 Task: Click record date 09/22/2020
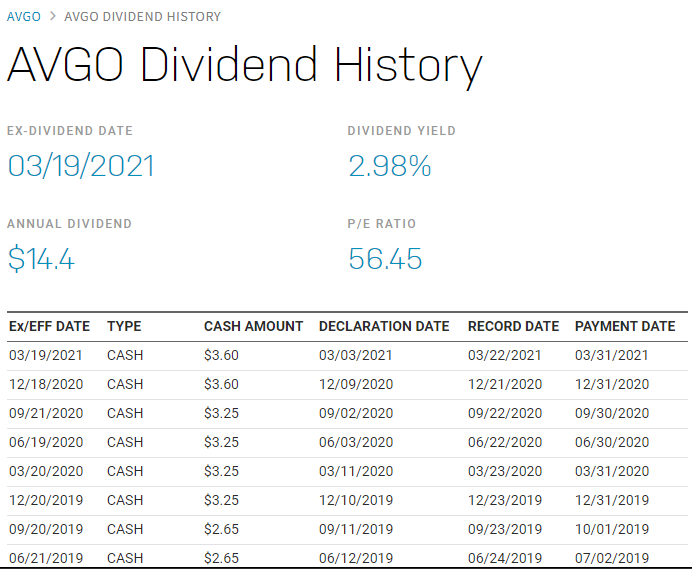pos(505,413)
